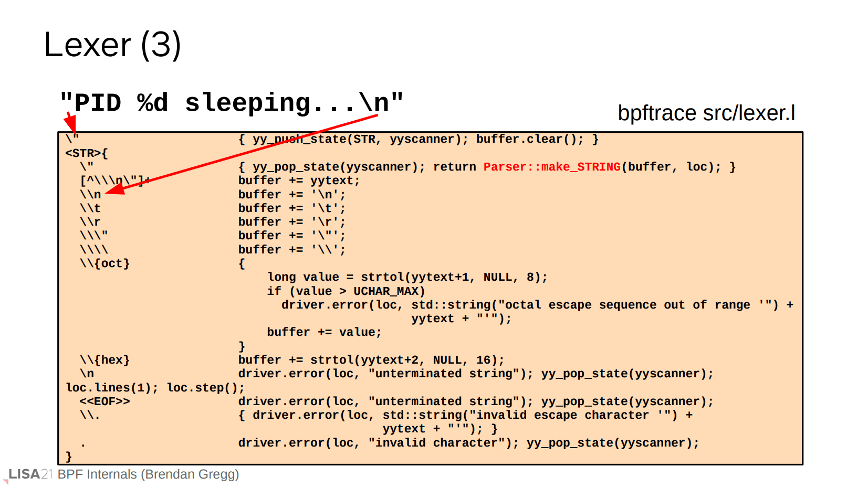Select the "Lexer (3)" slide title
Viewport: 868px width, 488px height.
pos(112,45)
